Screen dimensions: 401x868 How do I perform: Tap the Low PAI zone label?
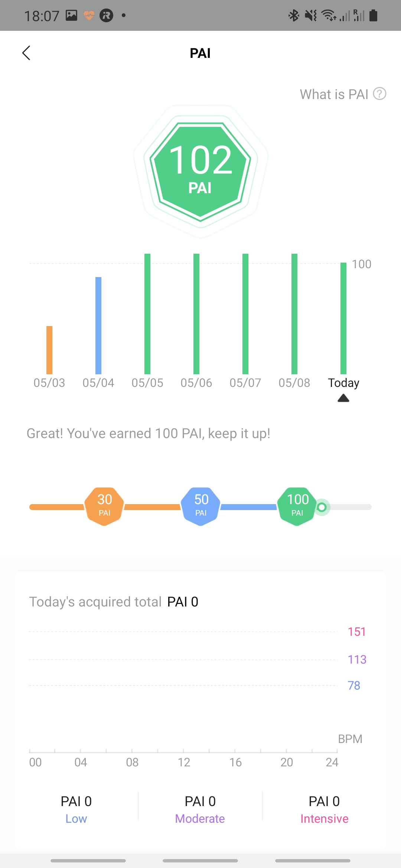[x=76, y=819]
